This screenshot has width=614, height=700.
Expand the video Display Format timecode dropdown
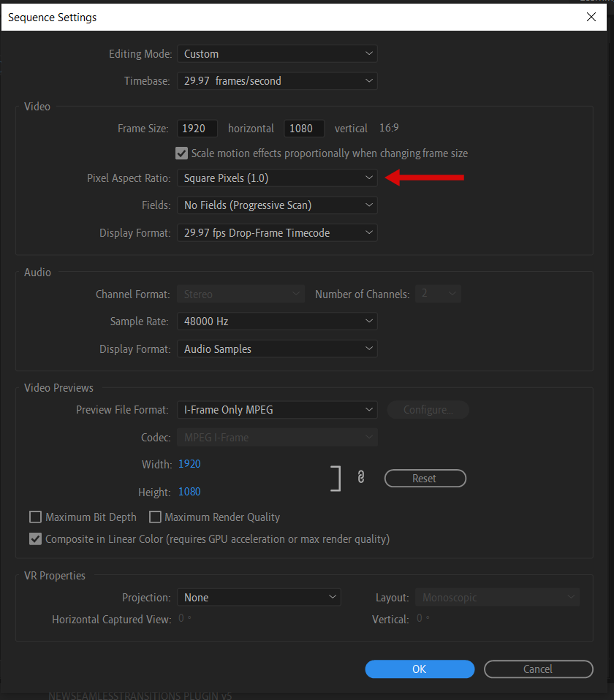(x=277, y=233)
